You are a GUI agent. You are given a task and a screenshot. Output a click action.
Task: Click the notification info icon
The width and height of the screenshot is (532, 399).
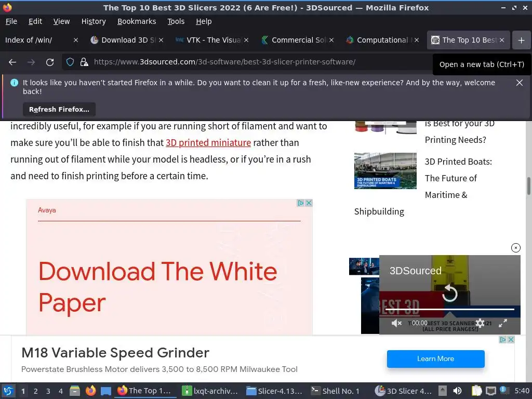pos(14,83)
